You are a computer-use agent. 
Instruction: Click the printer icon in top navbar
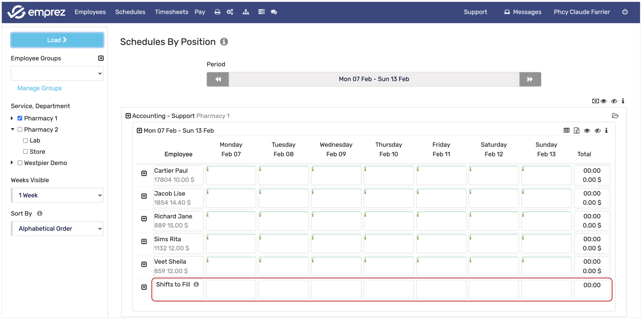pyautogui.click(x=217, y=12)
